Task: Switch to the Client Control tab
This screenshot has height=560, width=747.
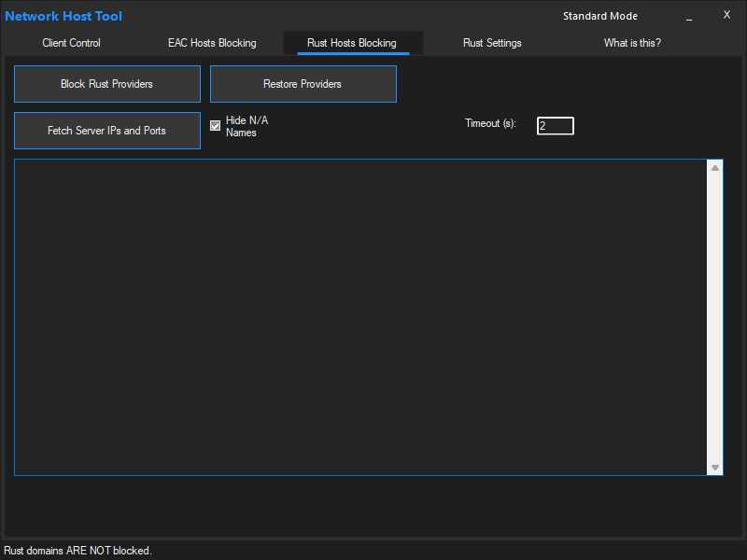Action: (72, 43)
